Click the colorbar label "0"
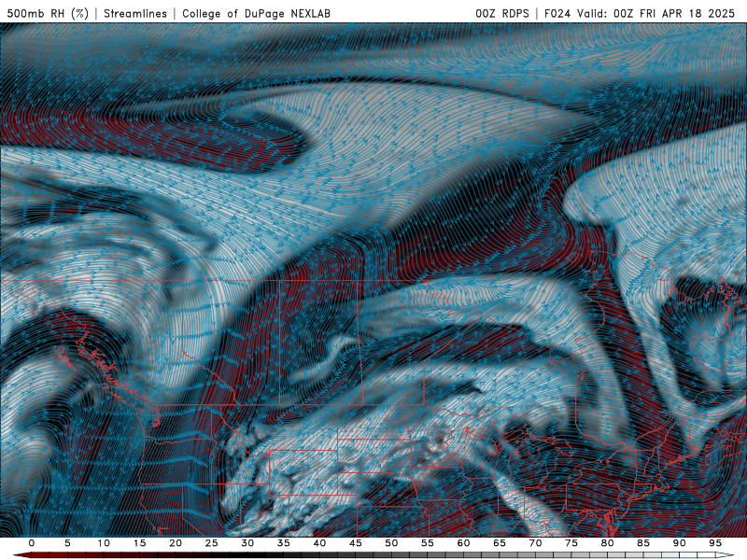The height and width of the screenshot is (560, 747). pos(32,543)
